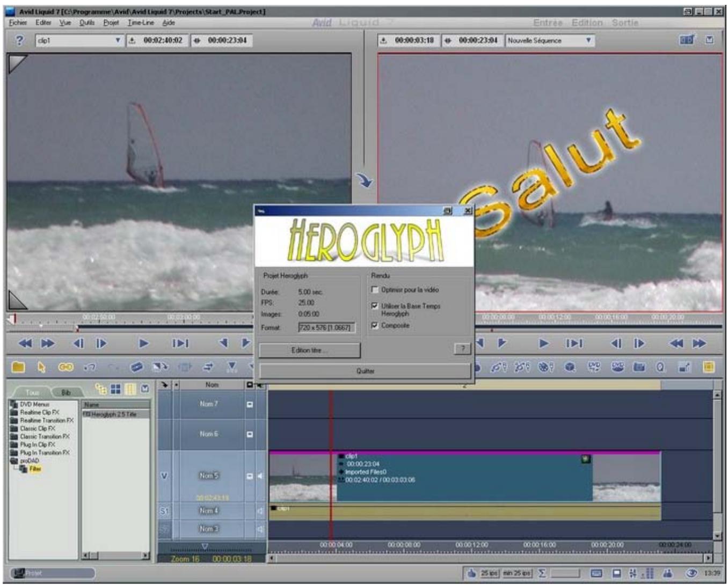Click the Heroglyph dialog help button
728x585 pixels.
(463, 349)
